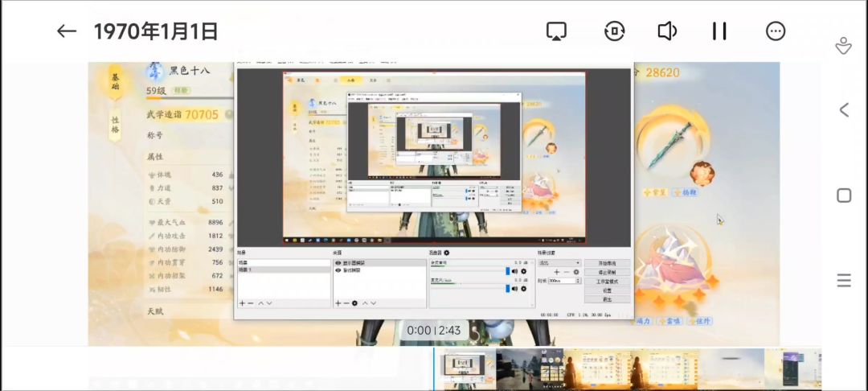Open the more options ellipsis menu
The width and height of the screenshot is (868, 391).
776,31
